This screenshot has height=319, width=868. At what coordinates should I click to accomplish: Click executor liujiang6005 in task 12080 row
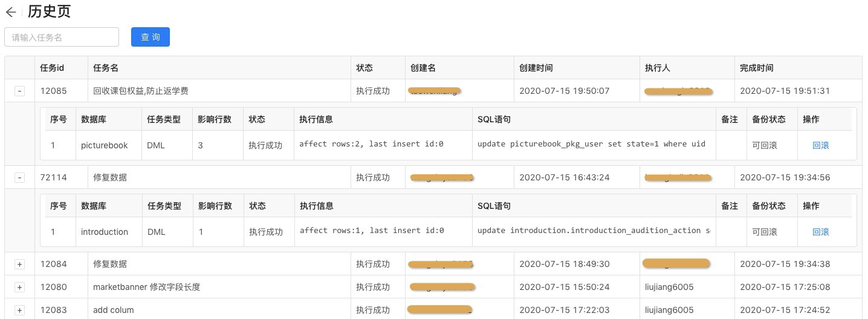669,287
